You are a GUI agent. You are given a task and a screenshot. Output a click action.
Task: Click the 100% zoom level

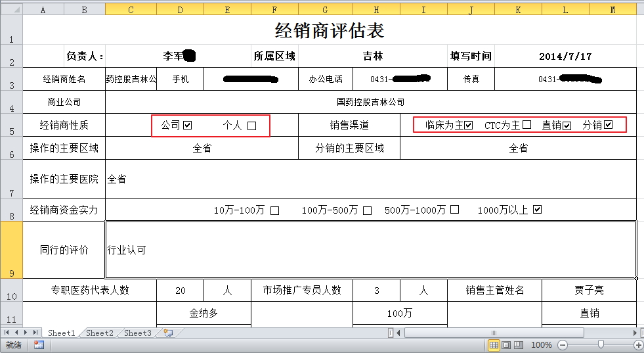(x=542, y=344)
